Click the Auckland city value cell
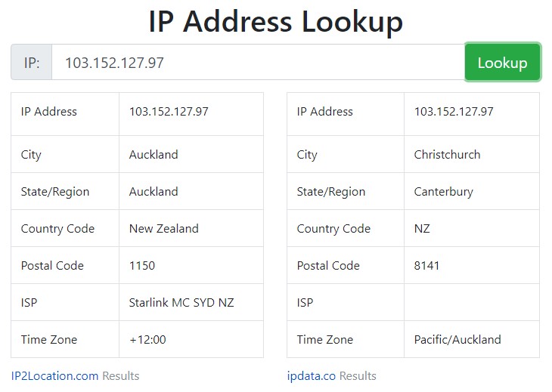Image resolution: width=552 pixels, height=392 pixels. (x=191, y=154)
